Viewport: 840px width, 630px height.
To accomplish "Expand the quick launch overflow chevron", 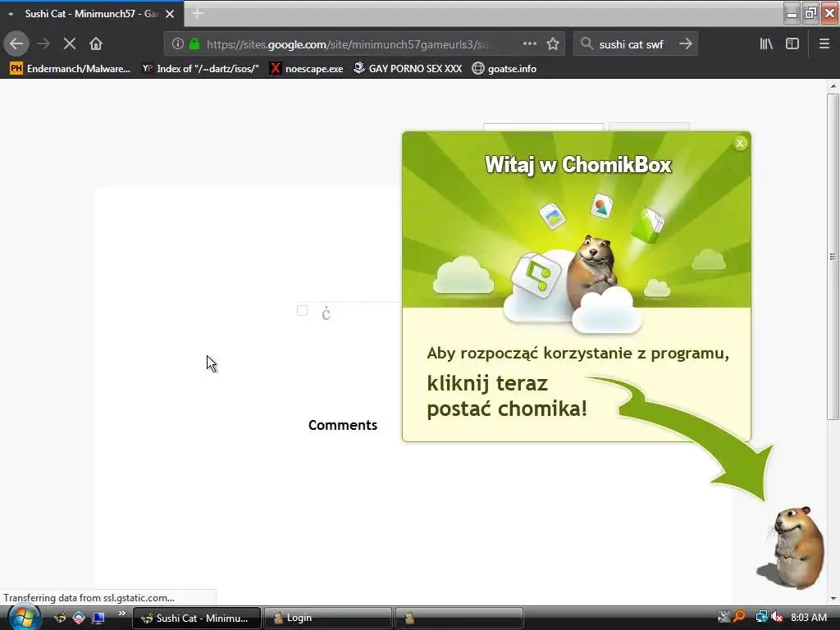I will (122, 614).
